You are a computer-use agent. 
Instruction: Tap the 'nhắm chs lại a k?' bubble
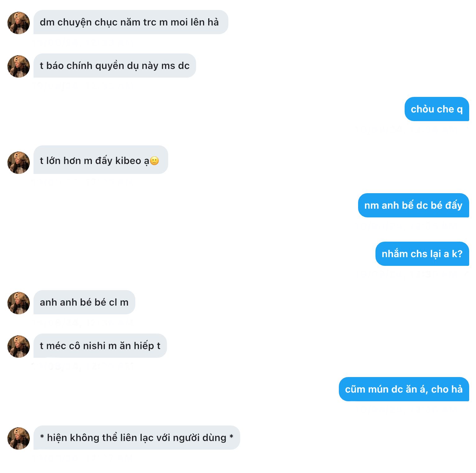pyautogui.click(x=422, y=254)
